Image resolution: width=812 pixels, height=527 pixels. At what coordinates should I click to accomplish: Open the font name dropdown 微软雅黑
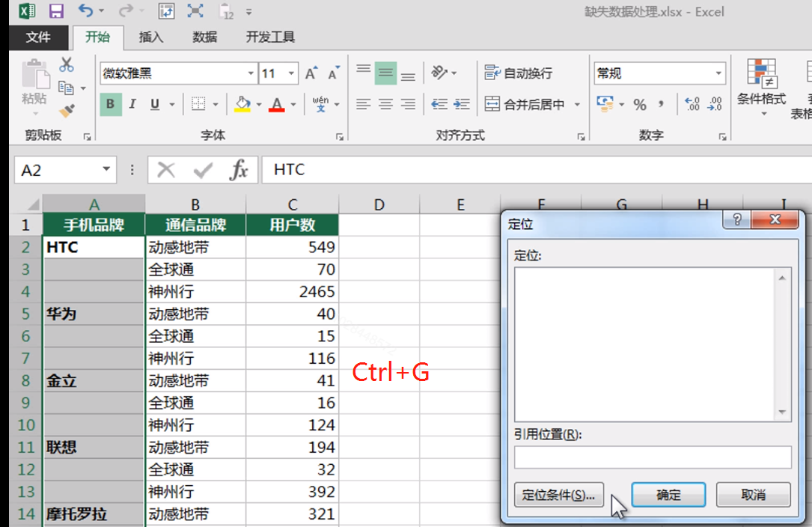pyautogui.click(x=251, y=73)
